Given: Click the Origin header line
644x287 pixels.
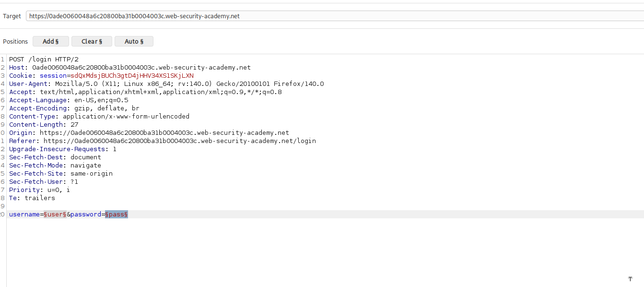Looking at the screenshot, I should [149, 133].
